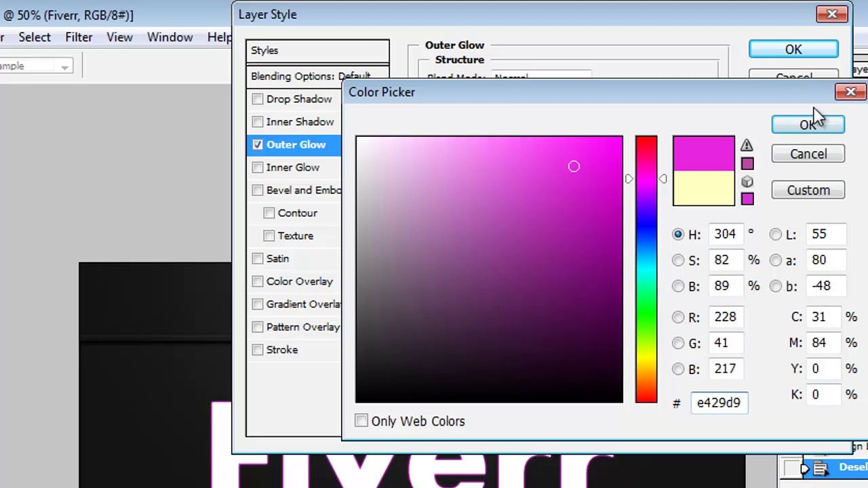Open Custom color libraries button
The height and width of the screenshot is (488, 868).
click(808, 190)
